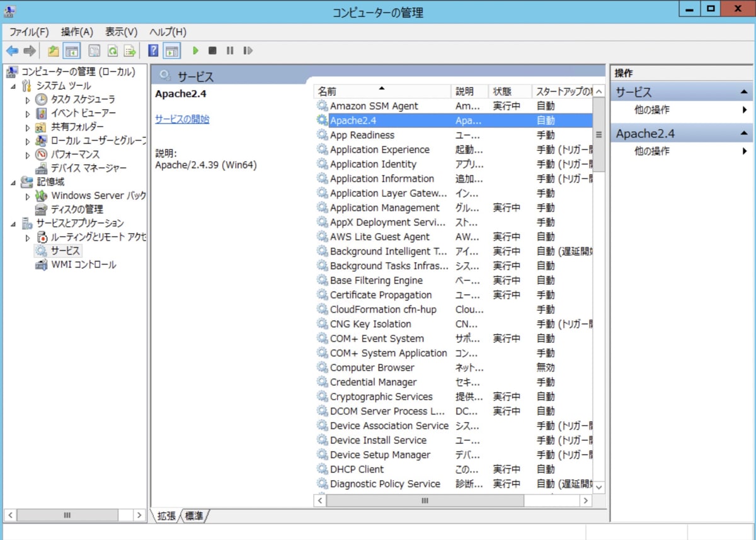
Task: Click the Refresh toolbar icon
Action: tap(112, 51)
